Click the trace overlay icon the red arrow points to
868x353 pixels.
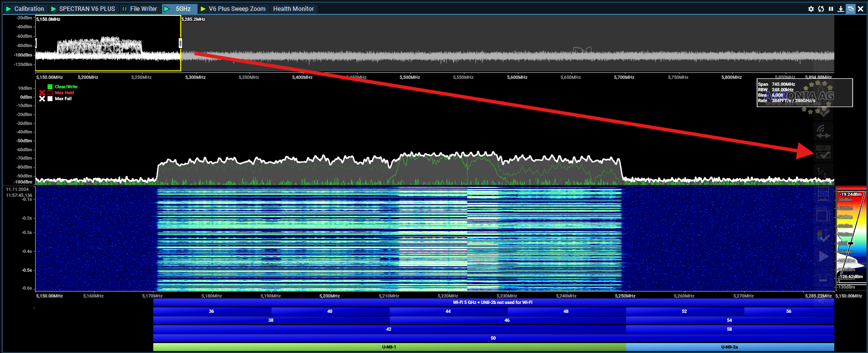tap(823, 153)
